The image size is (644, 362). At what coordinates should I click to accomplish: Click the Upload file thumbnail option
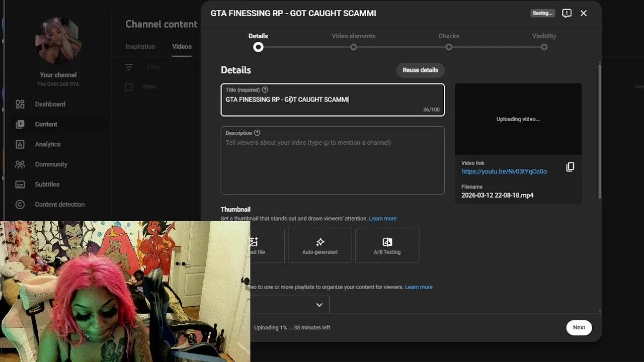[267, 245]
